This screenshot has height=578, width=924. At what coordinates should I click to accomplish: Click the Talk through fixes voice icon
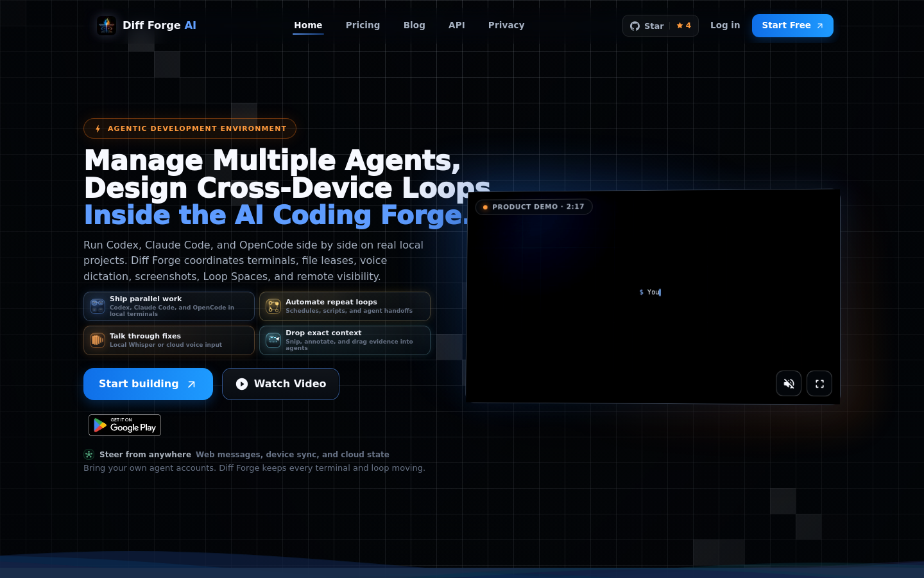click(98, 340)
